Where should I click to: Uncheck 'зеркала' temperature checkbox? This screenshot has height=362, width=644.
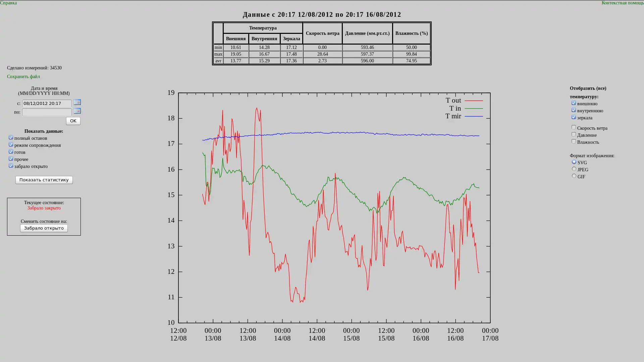(x=574, y=117)
